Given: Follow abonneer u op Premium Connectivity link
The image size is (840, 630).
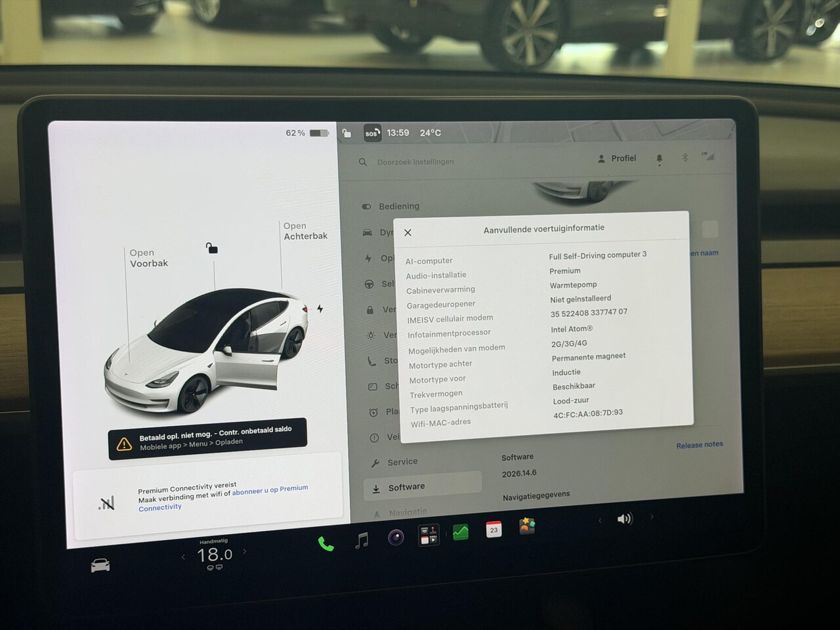Looking at the screenshot, I should click(223, 499).
